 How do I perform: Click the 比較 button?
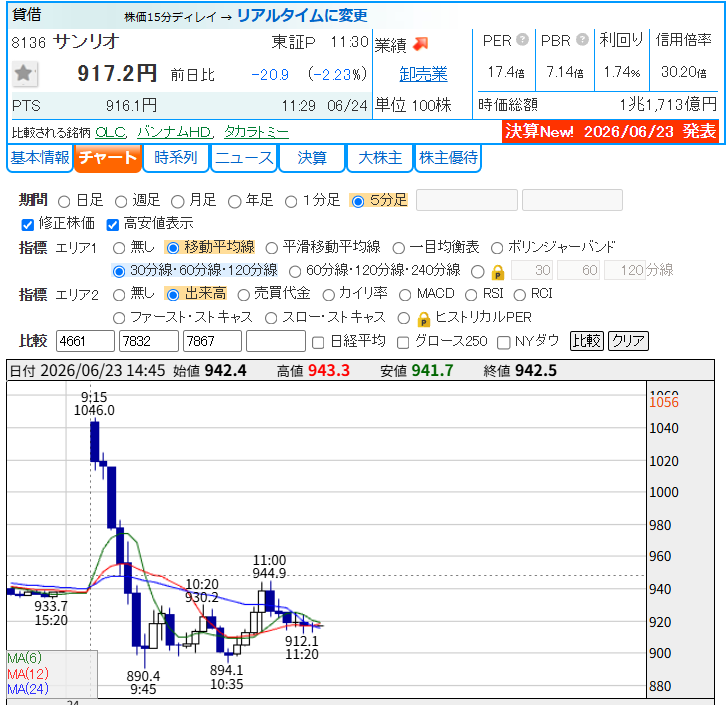coord(587,341)
